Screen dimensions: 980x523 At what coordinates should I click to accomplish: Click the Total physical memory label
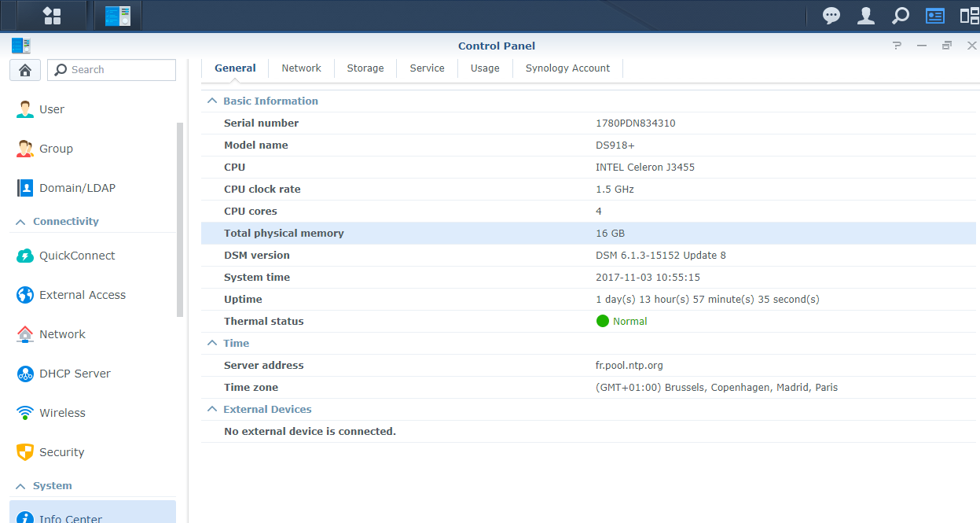(284, 234)
